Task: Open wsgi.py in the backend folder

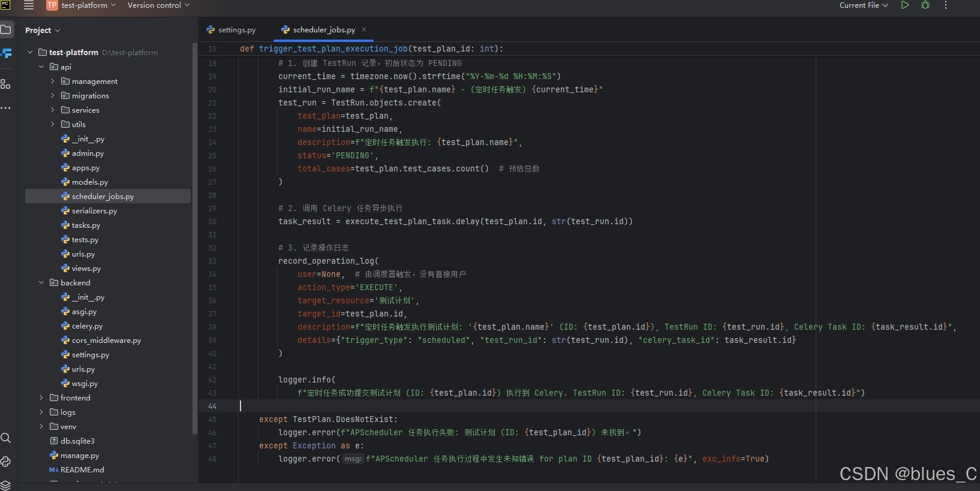Action: tap(80, 384)
